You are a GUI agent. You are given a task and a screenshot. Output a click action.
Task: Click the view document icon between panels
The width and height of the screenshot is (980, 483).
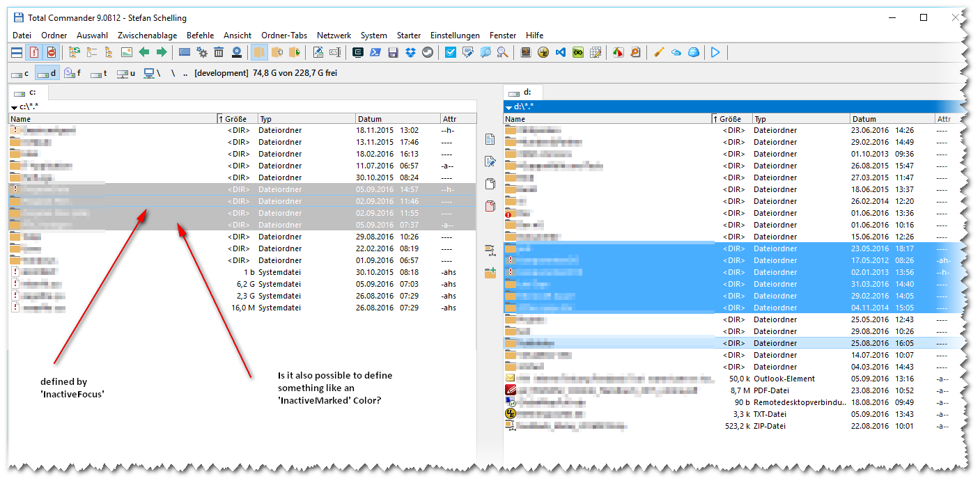pos(490,140)
